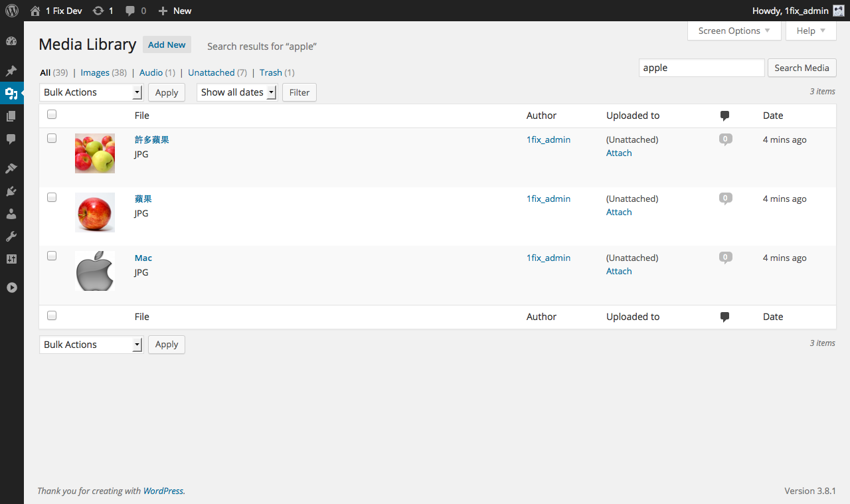Viewport: 850px width, 504px height.
Task: Click Attach link for the Mac file
Action: point(619,271)
